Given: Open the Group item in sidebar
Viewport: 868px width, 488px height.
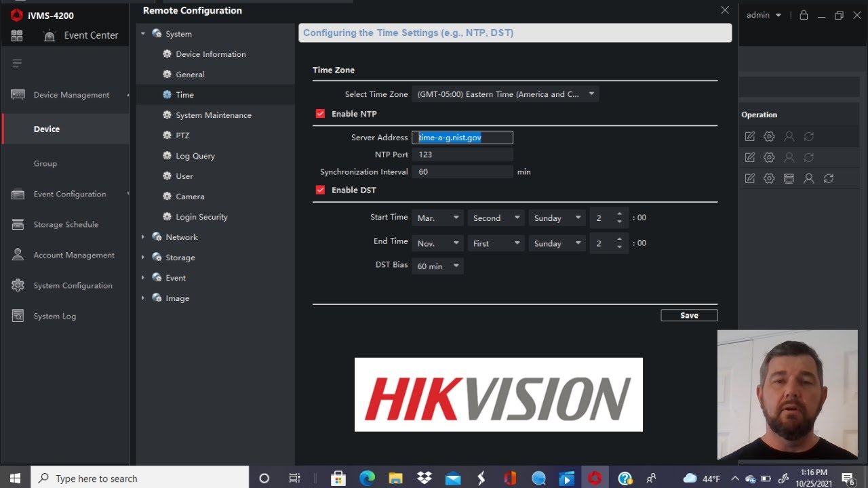Looking at the screenshot, I should pos(45,163).
